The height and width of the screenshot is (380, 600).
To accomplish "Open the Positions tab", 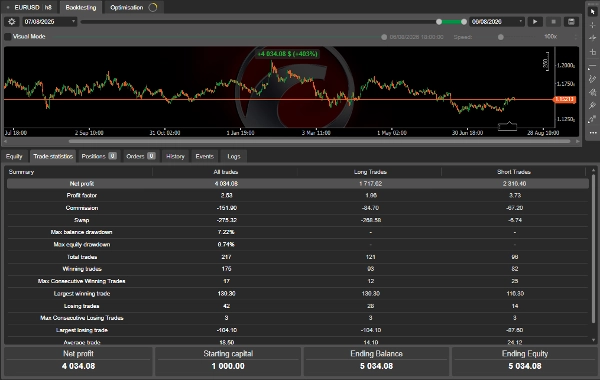I will (99, 156).
